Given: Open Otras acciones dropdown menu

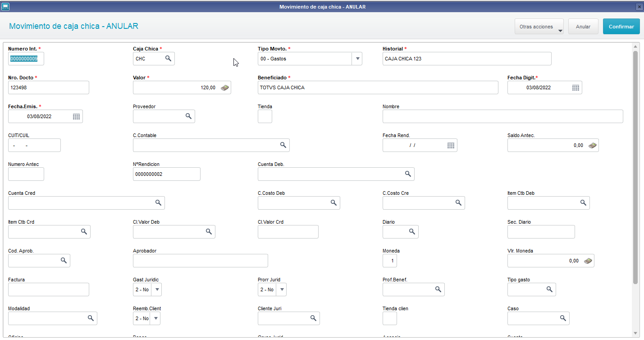Looking at the screenshot, I should pos(539,27).
